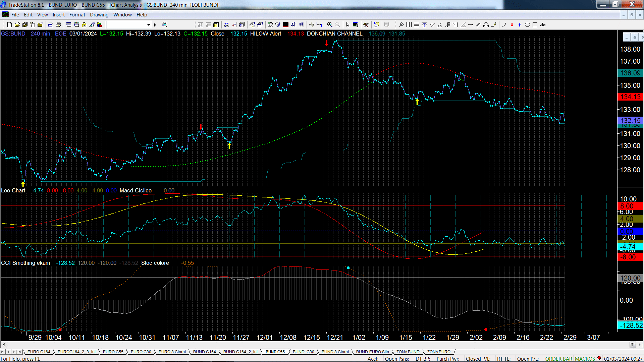Viewport: 644px width, 362px height.
Task: Select the time cycle arcs tool
Action: pos(486,25)
